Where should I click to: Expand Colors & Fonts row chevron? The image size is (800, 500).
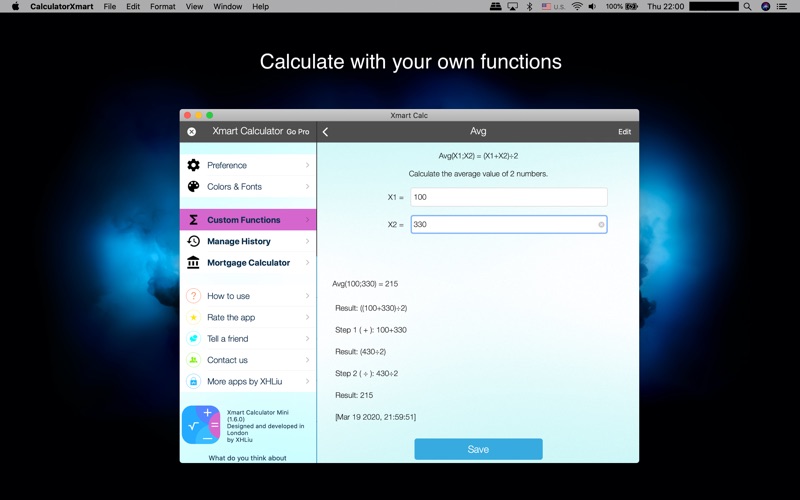click(x=308, y=187)
